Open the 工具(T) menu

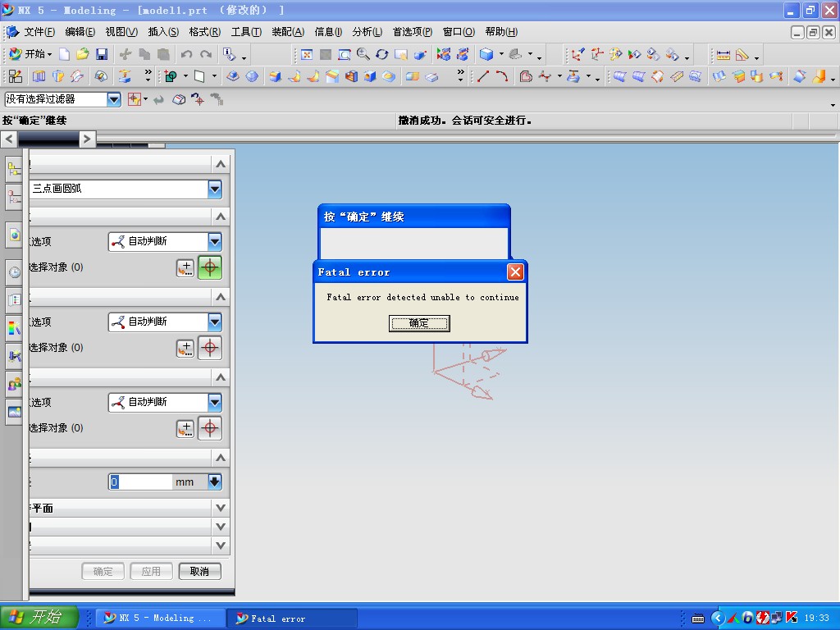(246, 32)
